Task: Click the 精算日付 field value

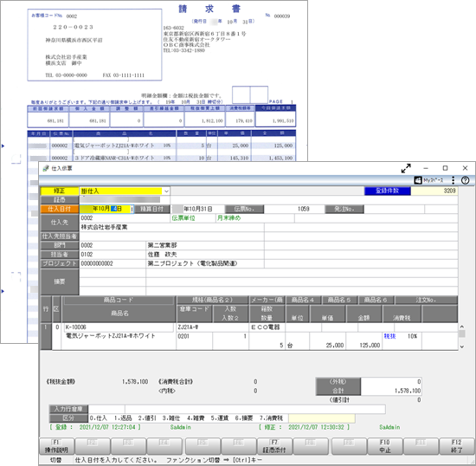Action: tap(198, 209)
